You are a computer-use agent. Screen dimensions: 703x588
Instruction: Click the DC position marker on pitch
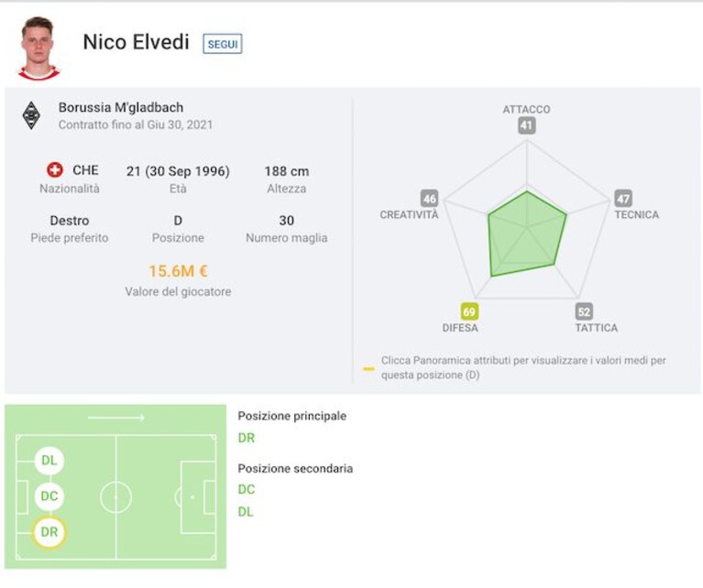click(49, 496)
